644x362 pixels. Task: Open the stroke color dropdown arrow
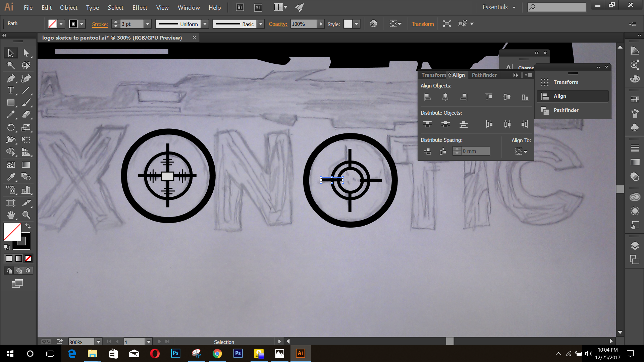point(82,24)
